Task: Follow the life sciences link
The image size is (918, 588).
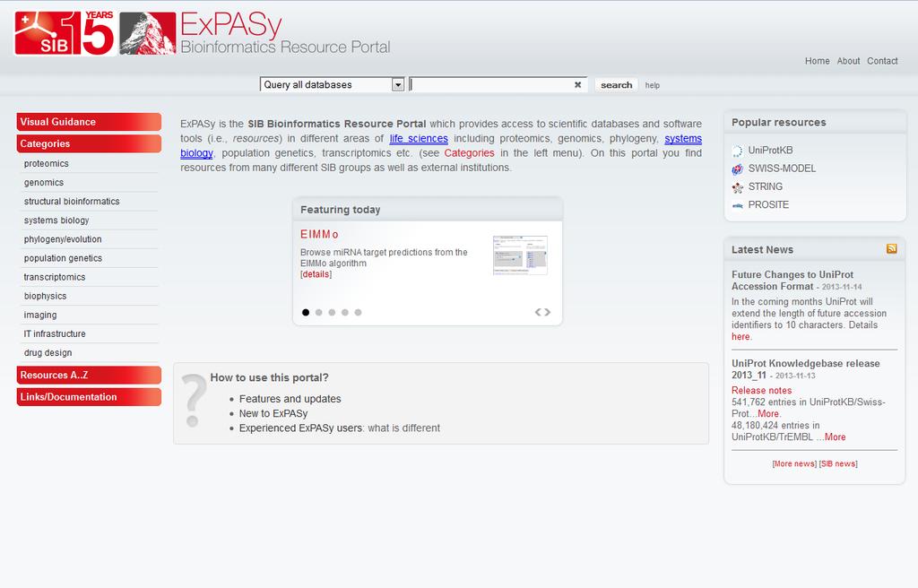Action: [419, 138]
